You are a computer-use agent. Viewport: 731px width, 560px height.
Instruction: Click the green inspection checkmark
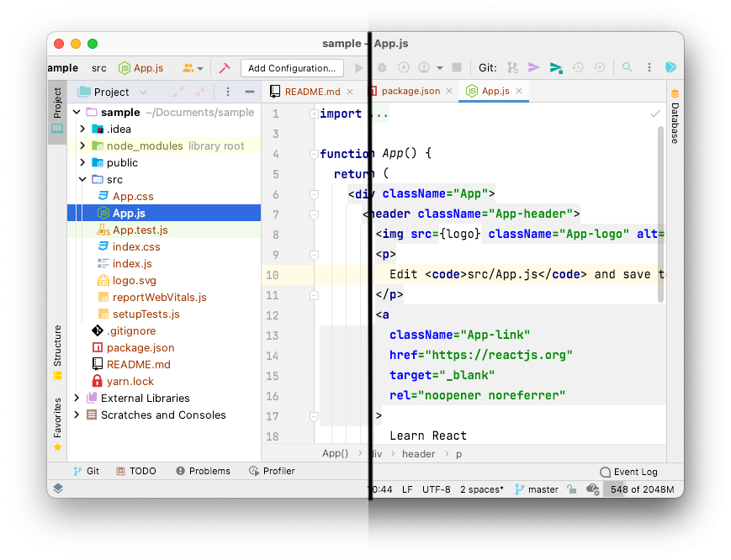[x=655, y=114]
